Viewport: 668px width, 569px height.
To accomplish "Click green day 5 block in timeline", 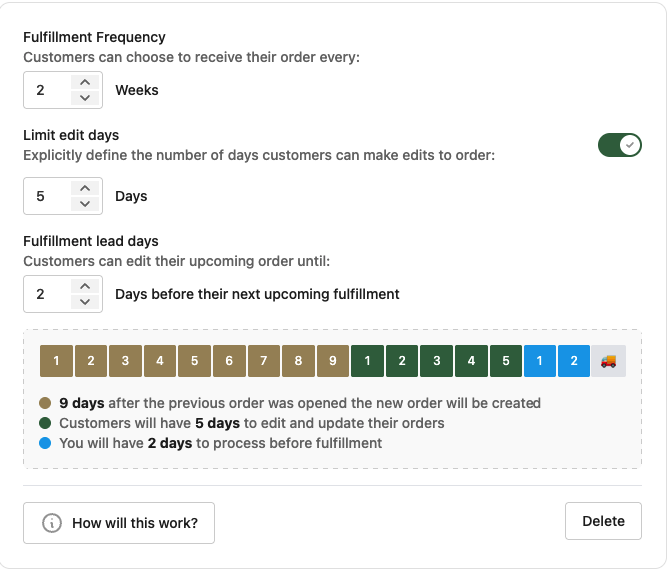I will click(505, 361).
